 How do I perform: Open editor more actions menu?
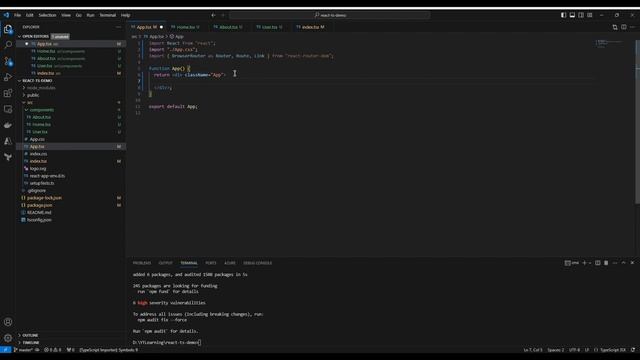tap(633, 27)
